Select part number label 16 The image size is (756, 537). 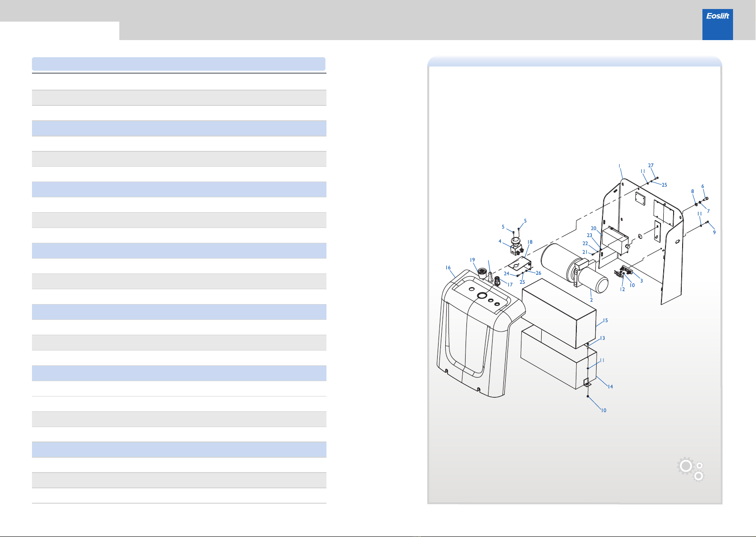[448, 268]
